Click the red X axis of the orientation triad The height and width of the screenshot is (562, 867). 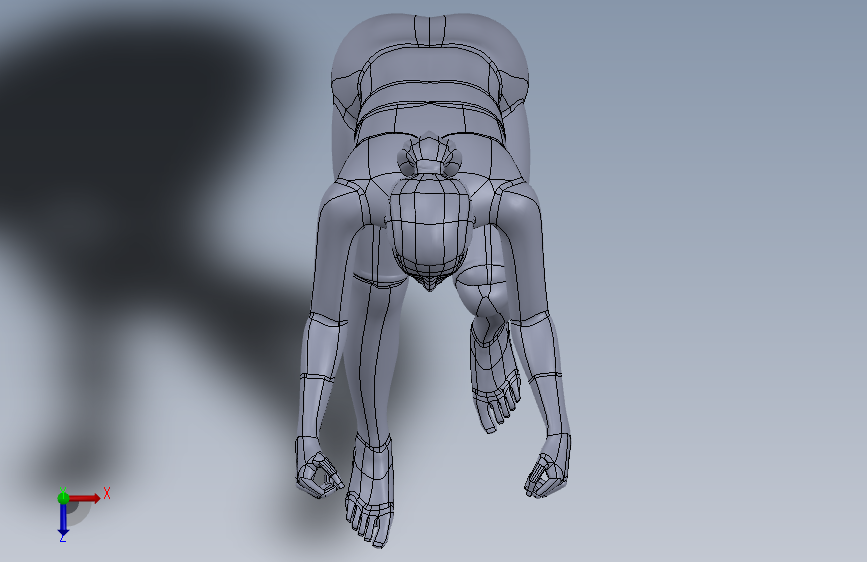(85, 498)
